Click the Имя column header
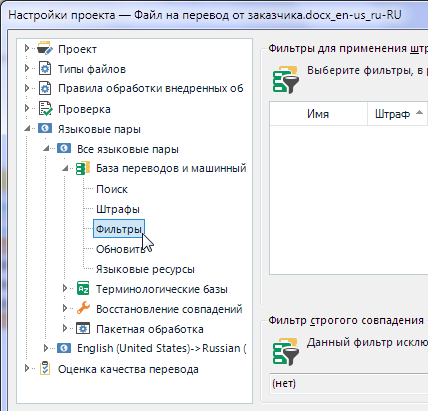This screenshot has height=411, width=428. (318, 114)
